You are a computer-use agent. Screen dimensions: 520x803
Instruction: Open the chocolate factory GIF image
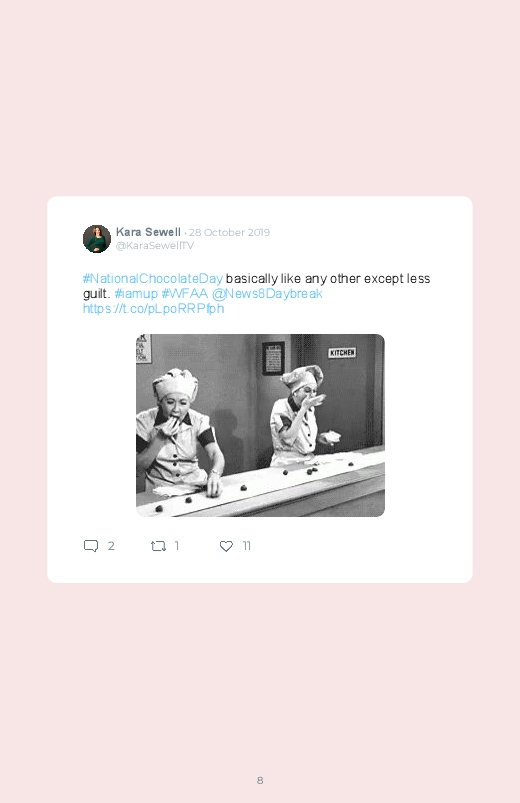pyautogui.click(x=260, y=426)
